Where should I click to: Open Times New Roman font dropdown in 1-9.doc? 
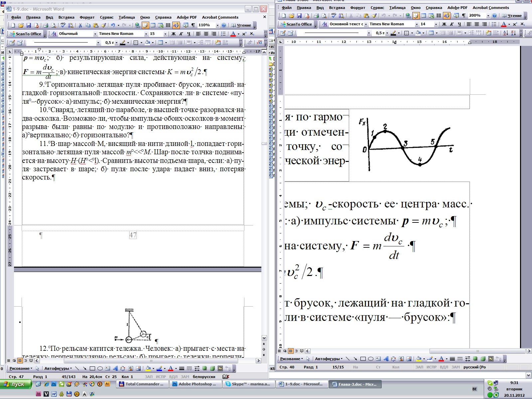click(x=146, y=34)
